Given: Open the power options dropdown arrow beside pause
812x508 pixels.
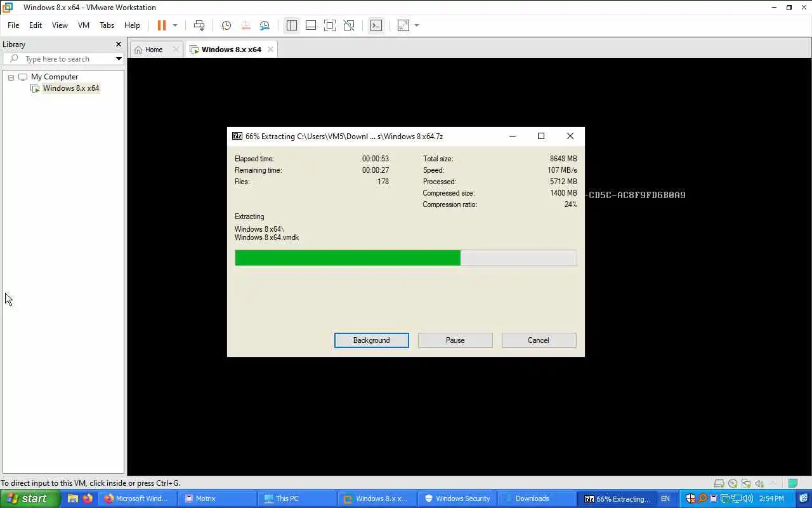Looking at the screenshot, I should (x=175, y=25).
